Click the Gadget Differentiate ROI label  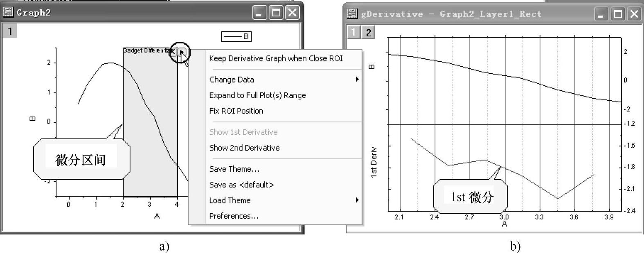[148, 51]
